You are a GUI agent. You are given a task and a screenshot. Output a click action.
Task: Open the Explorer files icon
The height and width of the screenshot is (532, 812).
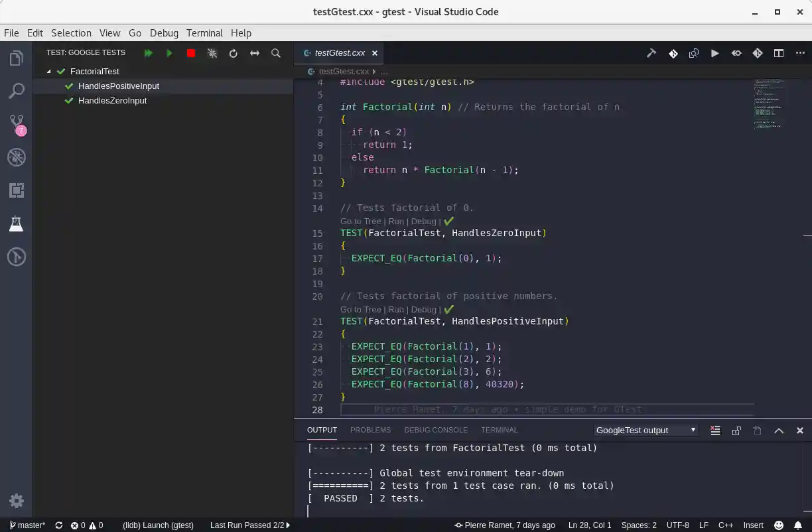tap(17, 58)
